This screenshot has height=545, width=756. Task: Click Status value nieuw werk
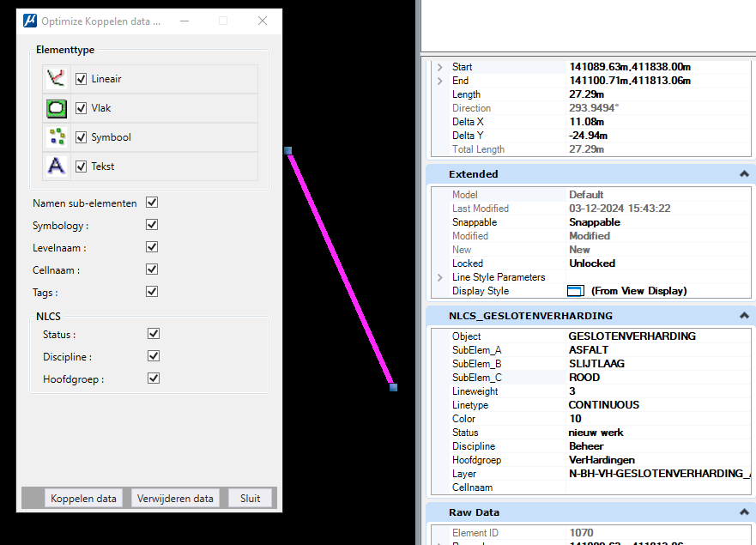[596, 433]
